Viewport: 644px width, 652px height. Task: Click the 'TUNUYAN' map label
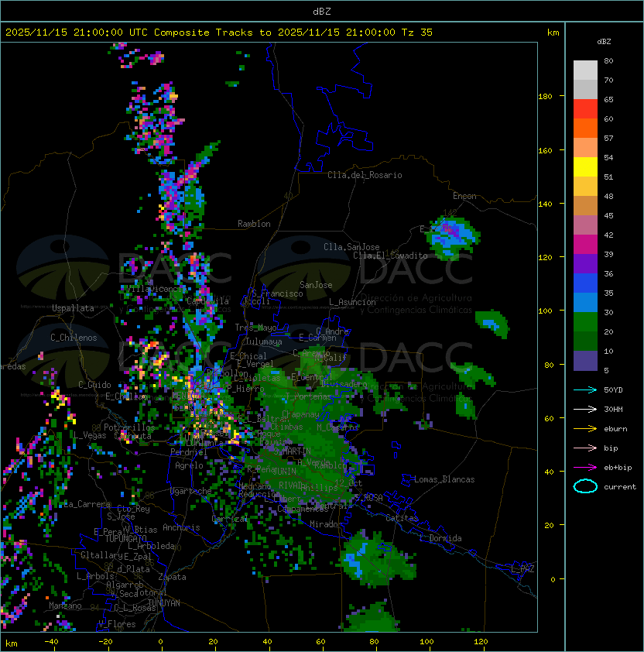pyautogui.click(x=164, y=602)
